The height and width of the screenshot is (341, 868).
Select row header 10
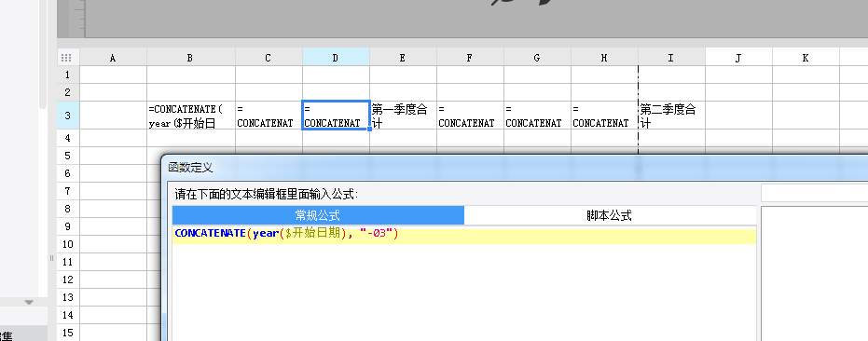click(x=68, y=244)
